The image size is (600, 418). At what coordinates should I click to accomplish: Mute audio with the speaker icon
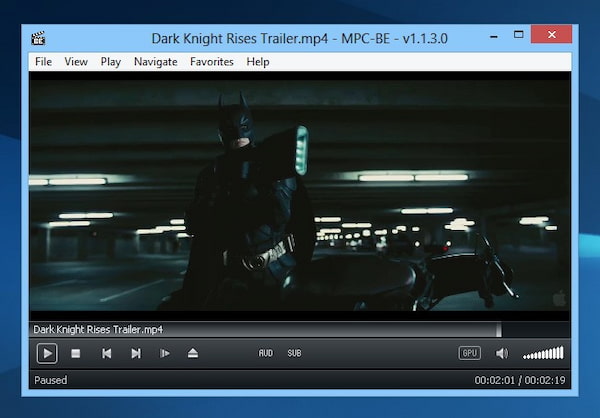tap(502, 353)
